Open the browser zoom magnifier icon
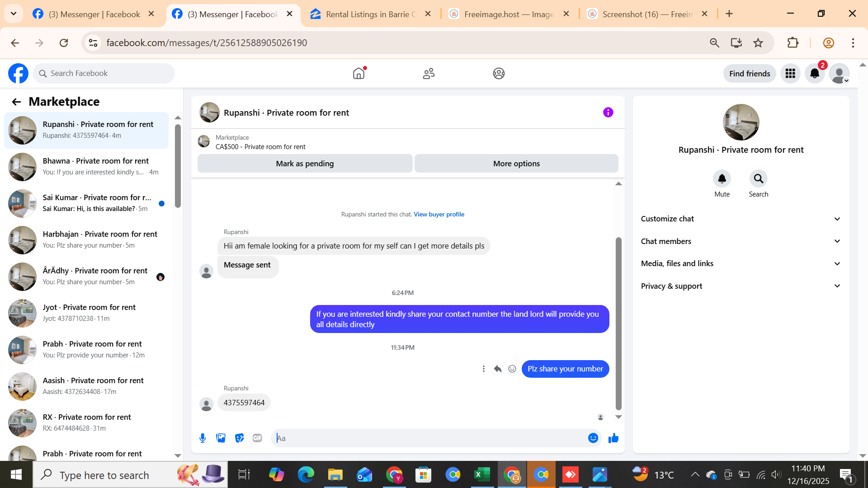The width and height of the screenshot is (868, 488). [714, 43]
